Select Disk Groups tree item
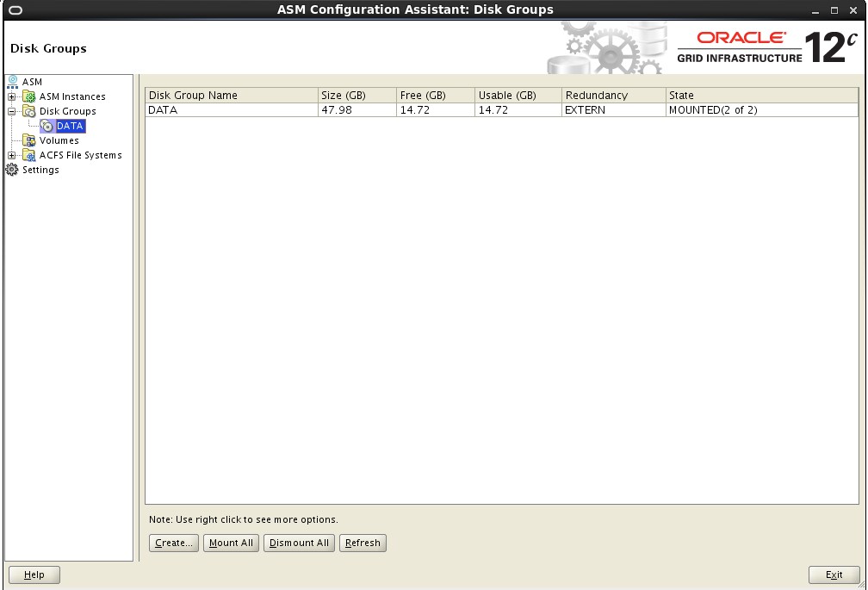This screenshot has width=868, height=590. (67, 111)
